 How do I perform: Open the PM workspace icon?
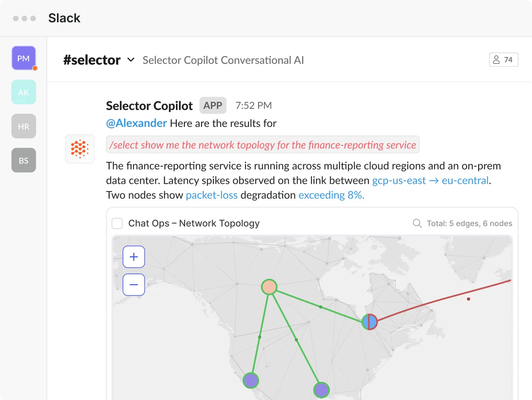coord(23,58)
